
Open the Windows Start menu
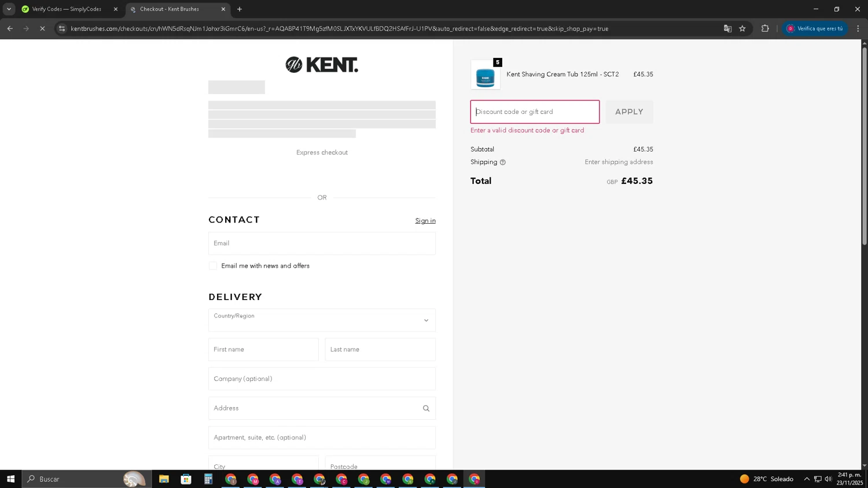coord(10,479)
